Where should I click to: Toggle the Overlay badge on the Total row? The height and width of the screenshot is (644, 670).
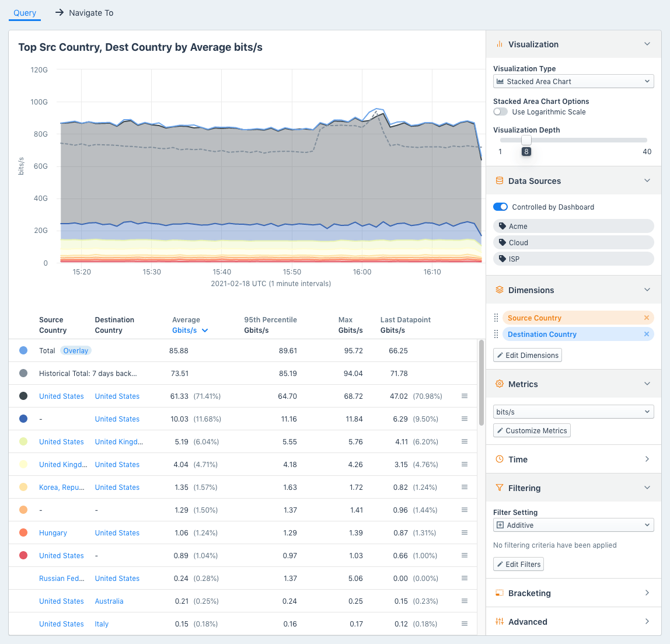pos(76,350)
